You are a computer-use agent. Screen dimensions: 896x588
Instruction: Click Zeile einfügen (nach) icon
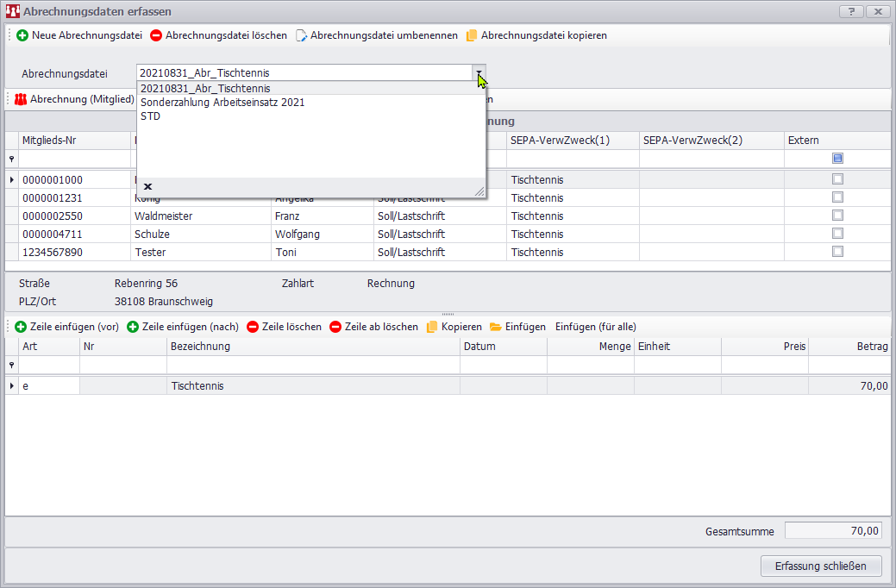pyautogui.click(x=133, y=327)
